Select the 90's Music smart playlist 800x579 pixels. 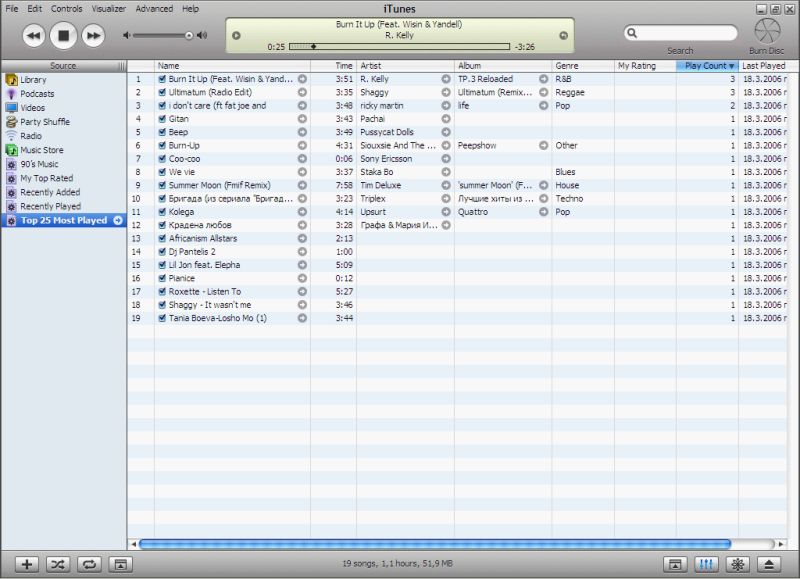pos(39,164)
